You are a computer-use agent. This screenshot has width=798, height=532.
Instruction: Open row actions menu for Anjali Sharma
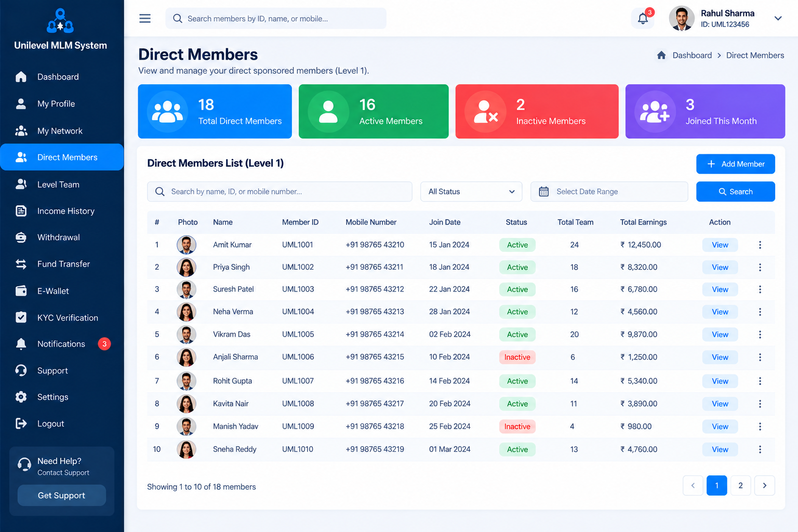coord(760,357)
